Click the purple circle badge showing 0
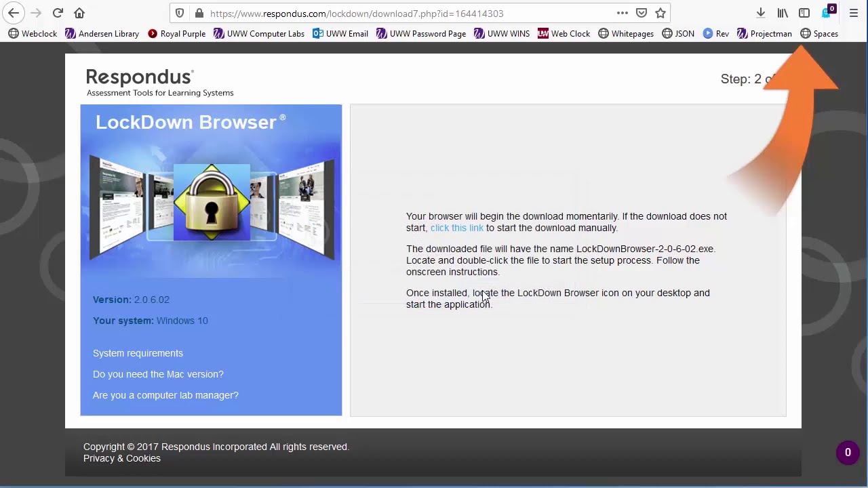 848,453
